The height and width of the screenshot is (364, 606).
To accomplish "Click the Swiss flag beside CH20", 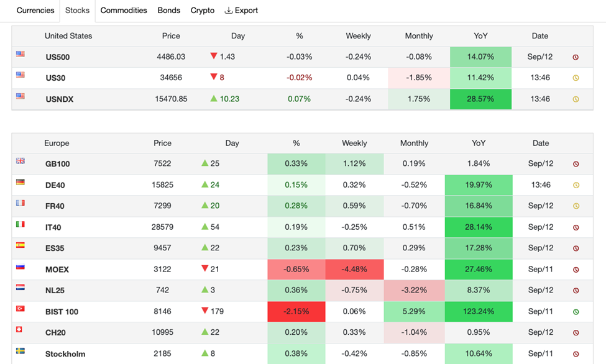I will 21,330.
